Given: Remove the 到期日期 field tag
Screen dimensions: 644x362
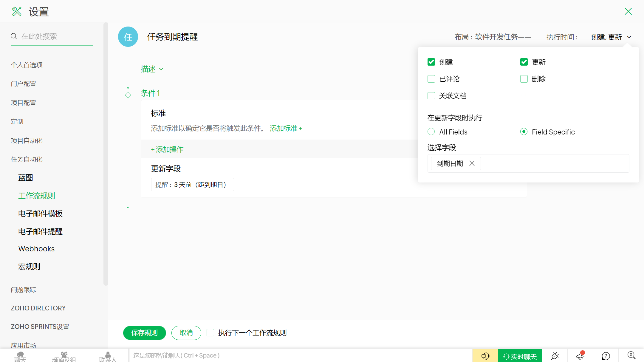Looking at the screenshot, I should 472,163.
